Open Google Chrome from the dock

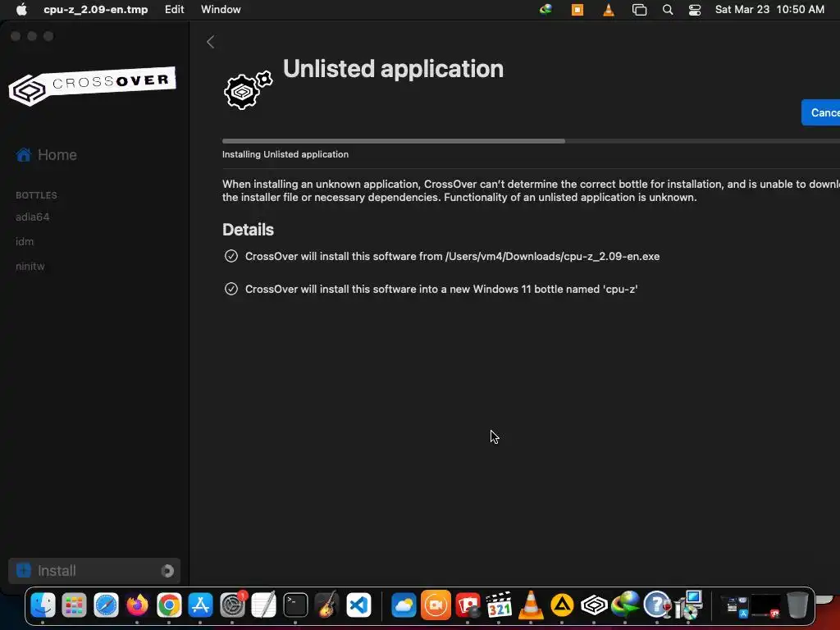point(169,606)
